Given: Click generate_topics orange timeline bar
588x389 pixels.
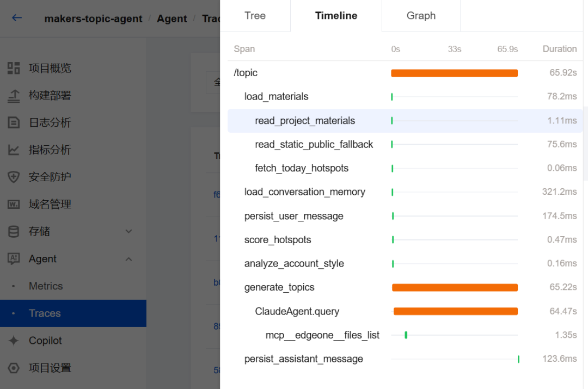Looking at the screenshot, I should tap(455, 287).
